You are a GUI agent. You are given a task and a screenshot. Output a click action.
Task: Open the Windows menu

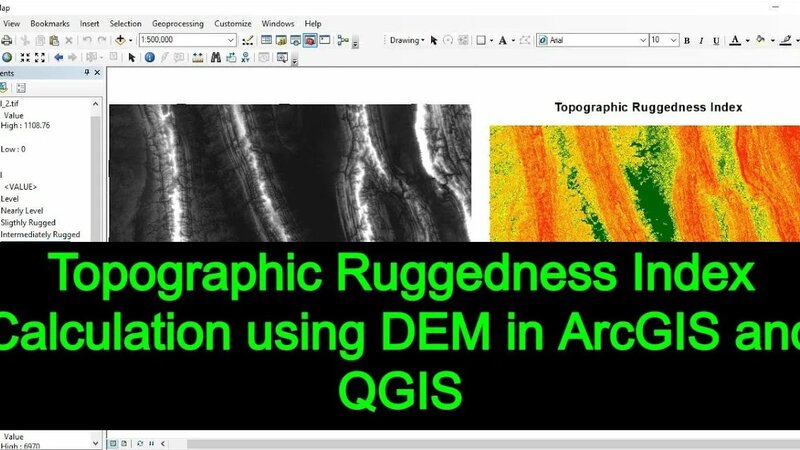coord(278,23)
